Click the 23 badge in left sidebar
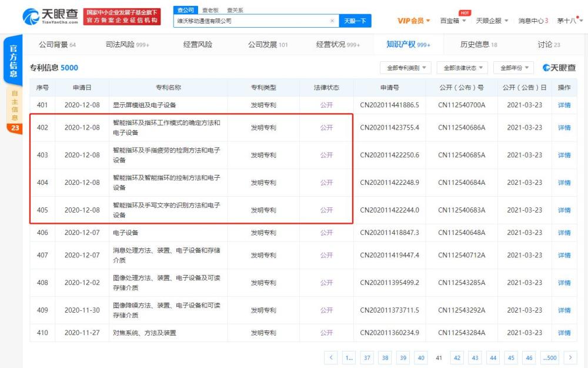 click(15, 128)
